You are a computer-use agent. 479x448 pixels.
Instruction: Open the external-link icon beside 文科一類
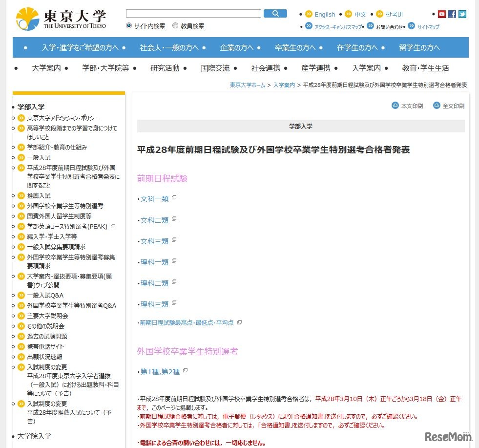coord(175,196)
